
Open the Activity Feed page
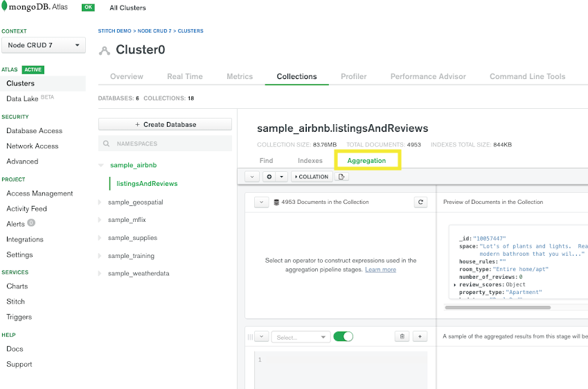26,209
